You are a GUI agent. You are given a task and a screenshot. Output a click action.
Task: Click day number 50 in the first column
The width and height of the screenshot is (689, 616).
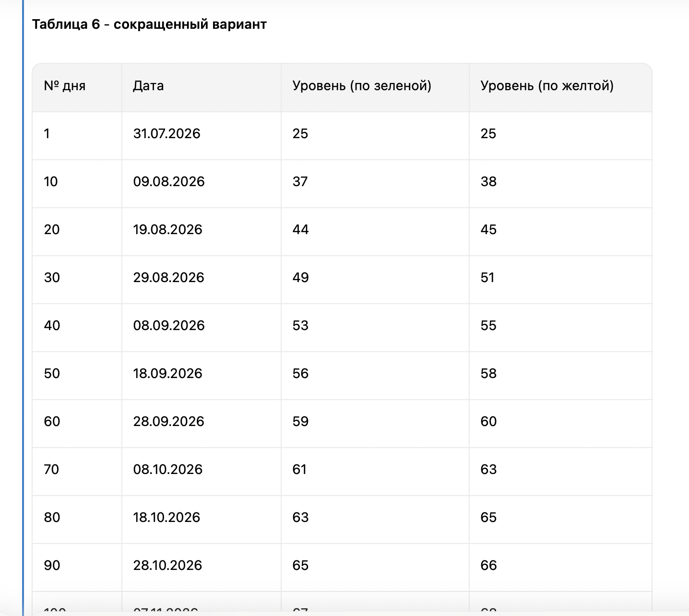tap(52, 373)
